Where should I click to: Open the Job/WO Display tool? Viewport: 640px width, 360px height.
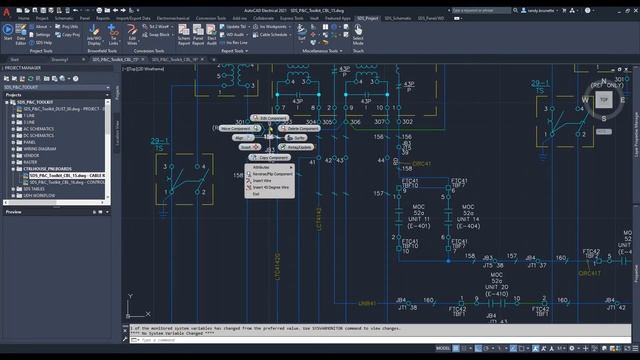click(94, 34)
